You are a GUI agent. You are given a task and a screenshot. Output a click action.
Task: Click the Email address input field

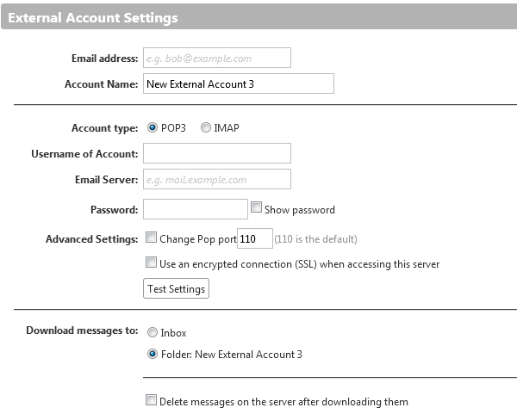click(x=216, y=58)
